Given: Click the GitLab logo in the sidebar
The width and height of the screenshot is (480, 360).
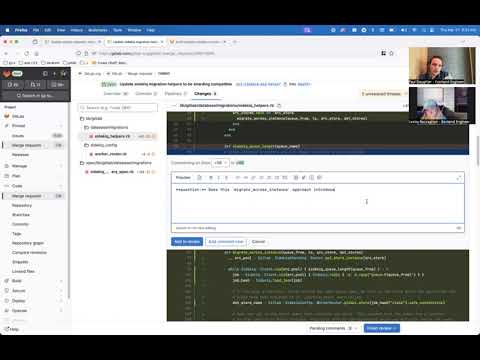Looking at the screenshot, I should (6, 74).
